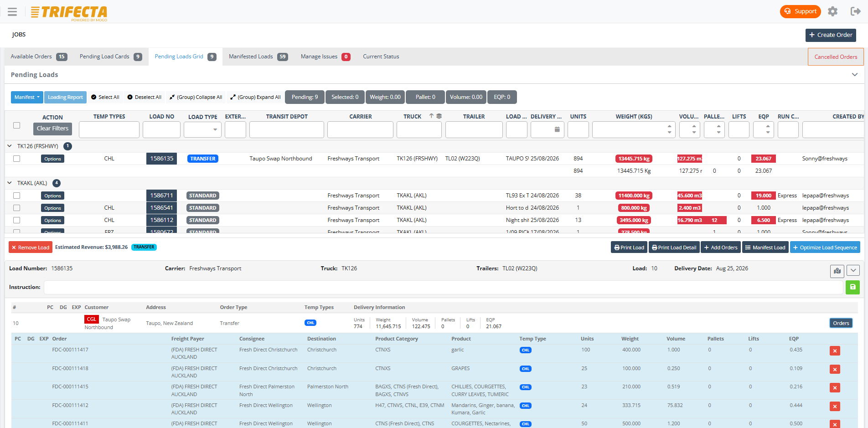This screenshot has height=428, width=868.
Task: Collapse the TKAKL (AKL) group
Action: 10,183
